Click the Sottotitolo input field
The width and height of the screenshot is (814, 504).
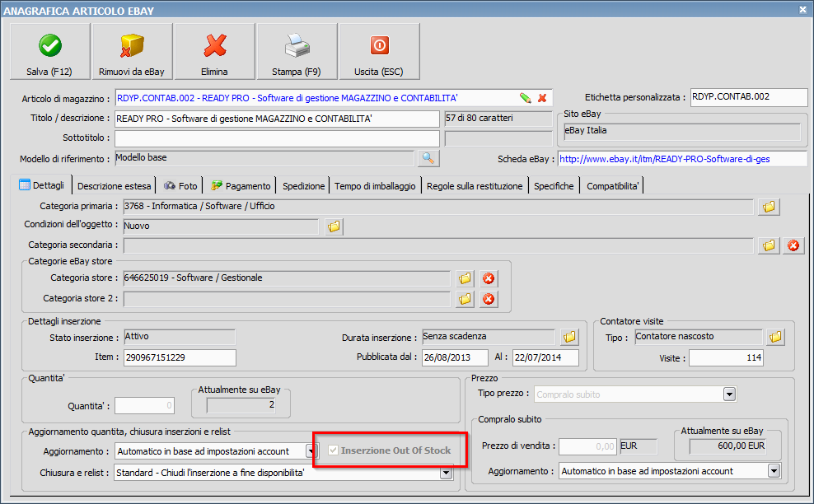pos(277,138)
